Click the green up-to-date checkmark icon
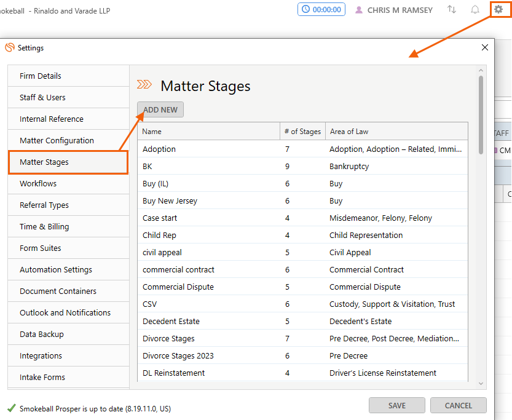 pyautogui.click(x=12, y=408)
